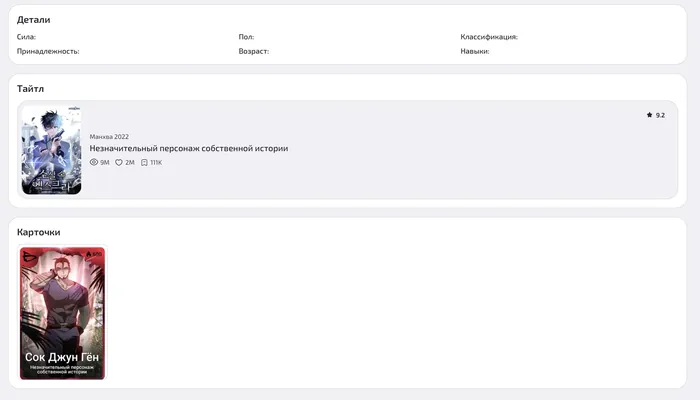
Task: Click the heart likes icon beside 2M
Action: click(x=119, y=162)
